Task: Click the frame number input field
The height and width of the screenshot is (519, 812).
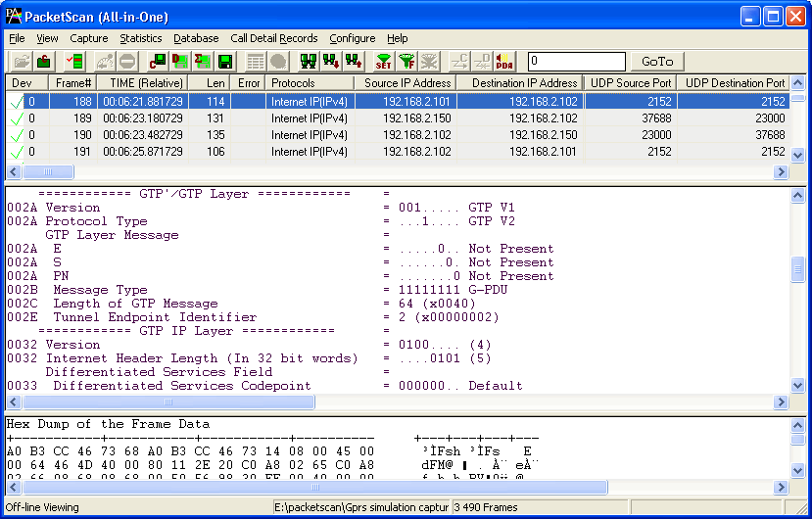Action: coord(576,62)
